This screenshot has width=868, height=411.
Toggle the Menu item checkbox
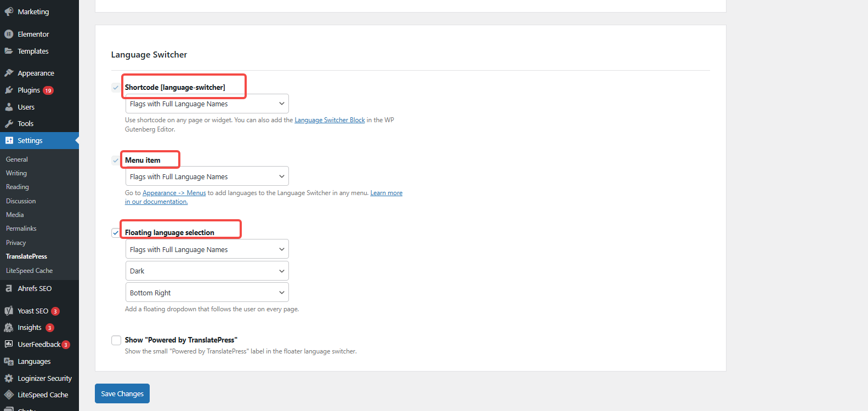[116, 161]
